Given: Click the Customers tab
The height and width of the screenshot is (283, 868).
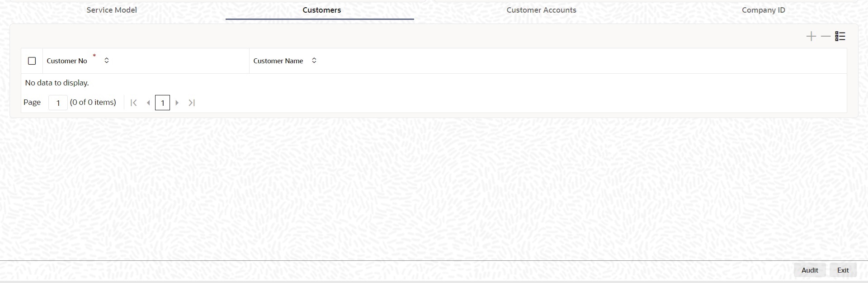Looking at the screenshot, I should [x=321, y=10].
